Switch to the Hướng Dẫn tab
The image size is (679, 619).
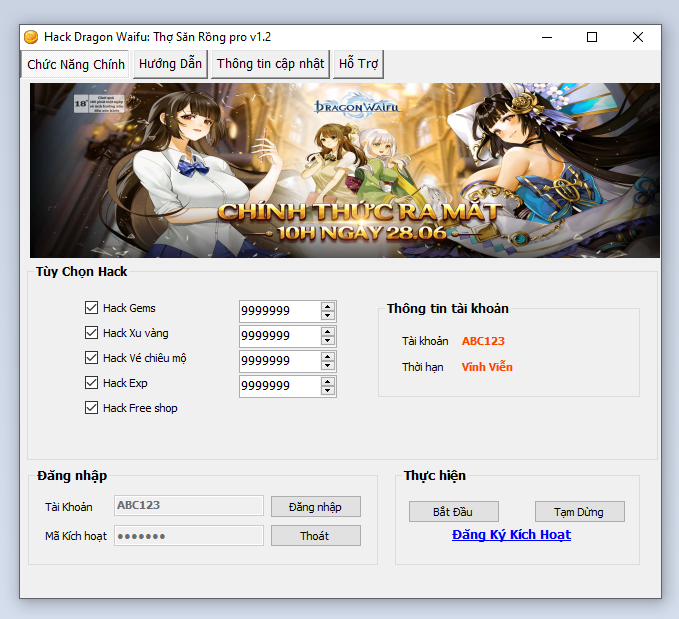click(171, 64)
